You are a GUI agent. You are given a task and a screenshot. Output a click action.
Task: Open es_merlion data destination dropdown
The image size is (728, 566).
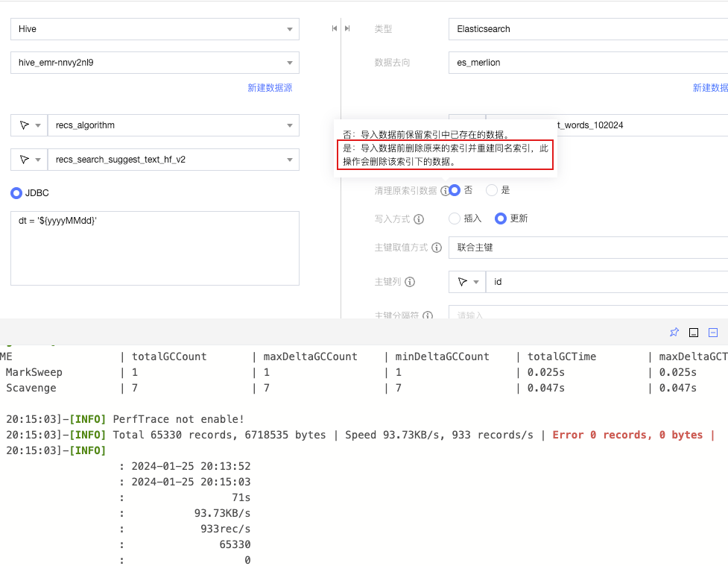588,63
